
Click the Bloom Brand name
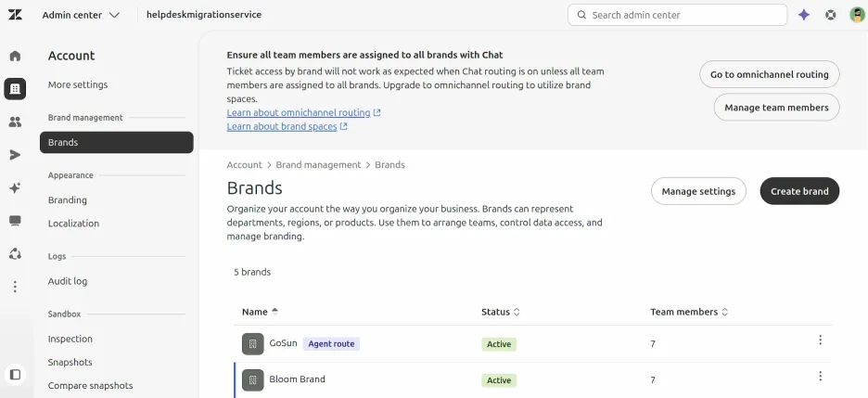(298, 379)
